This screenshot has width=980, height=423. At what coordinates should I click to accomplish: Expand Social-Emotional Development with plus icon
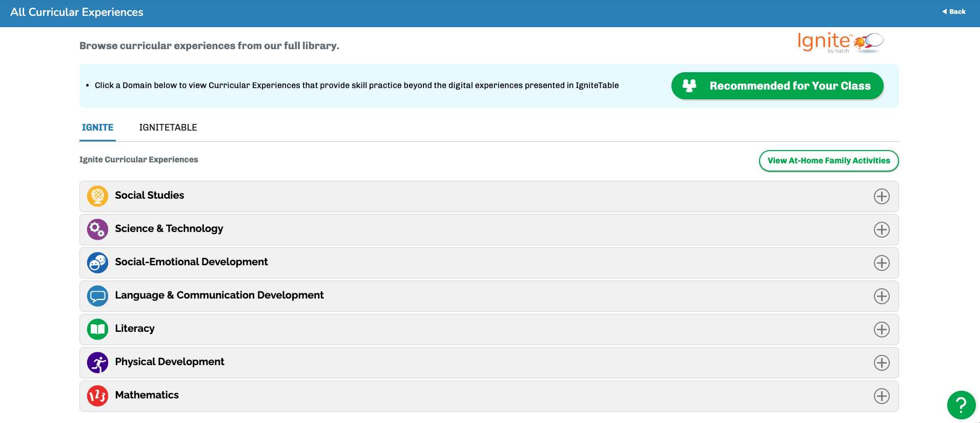point(882,263)
